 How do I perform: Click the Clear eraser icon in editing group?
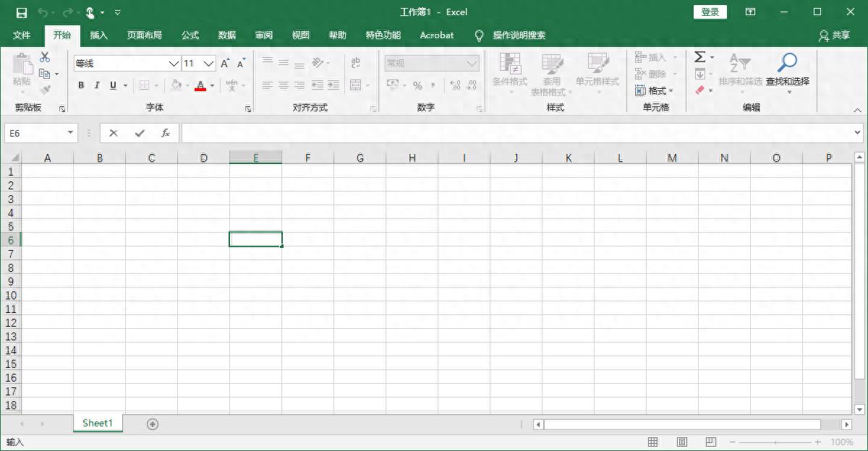point(699,90)
